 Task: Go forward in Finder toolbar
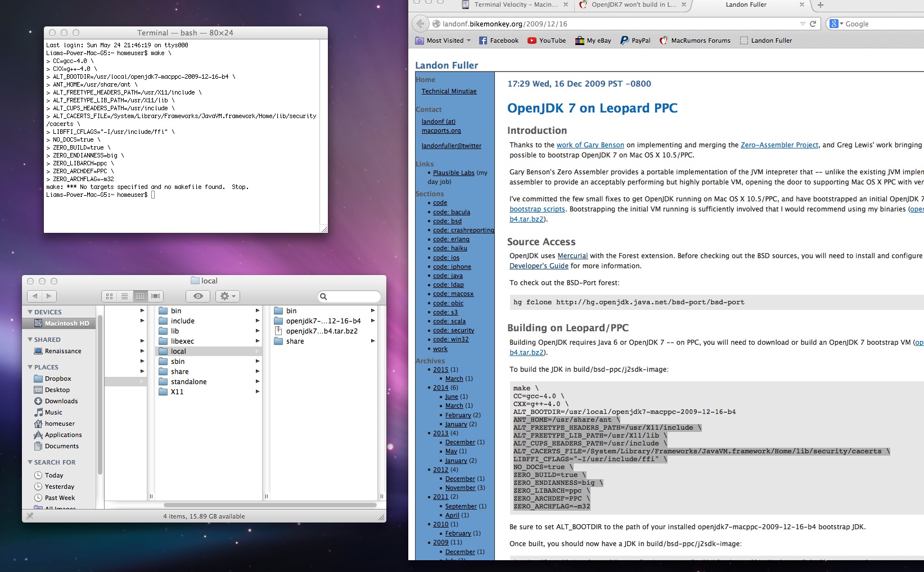click(x=49, y=296)
